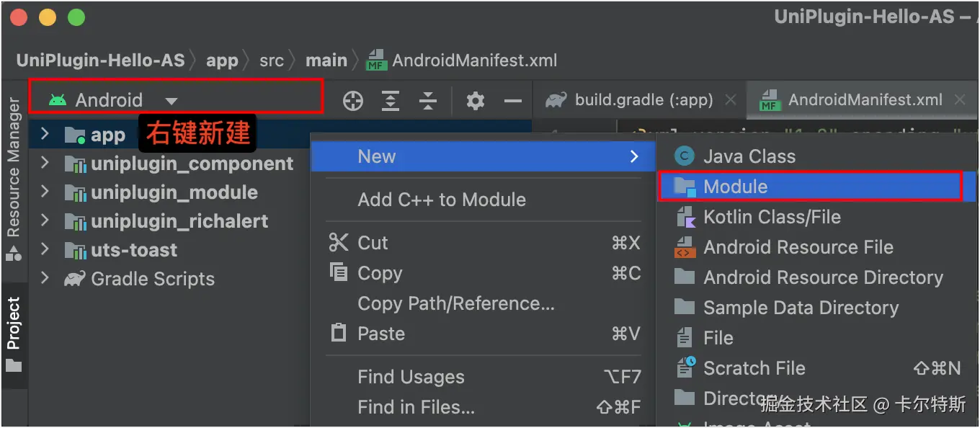
Task: Open the Android project view dropdown
Action: pyautogui.click(x=171, y=101)
